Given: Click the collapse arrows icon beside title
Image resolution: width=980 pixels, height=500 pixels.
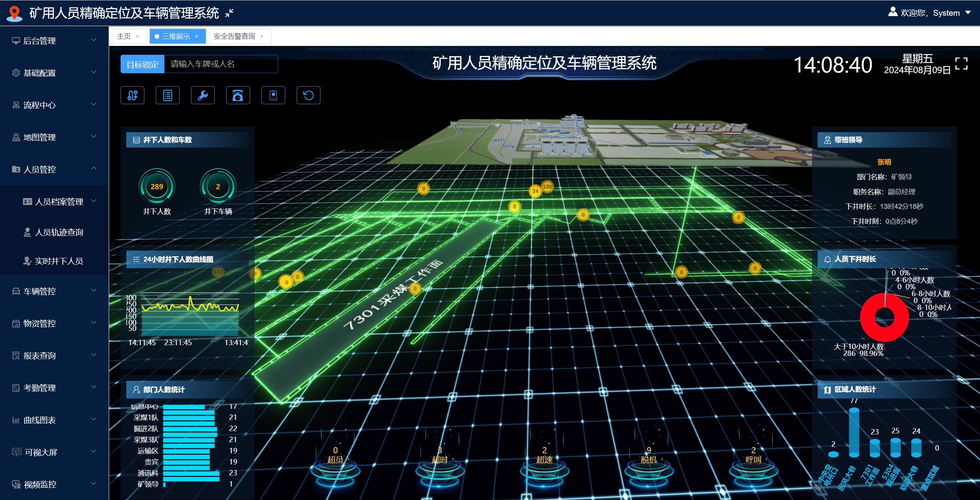Looking at the screenshot, I should [229, 13].
